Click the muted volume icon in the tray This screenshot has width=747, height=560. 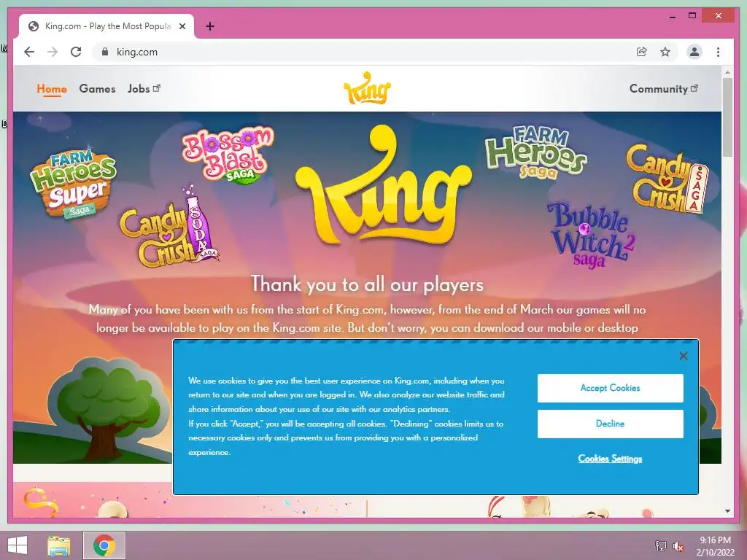678,546
